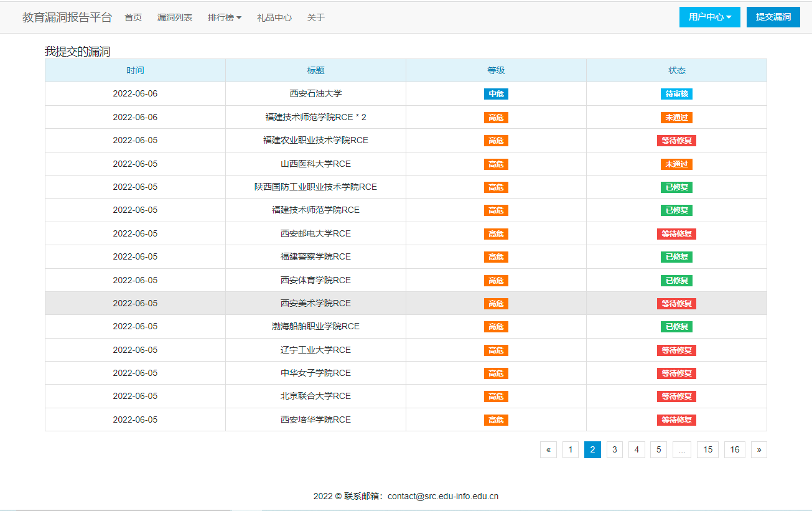
Task: Click 等待修复 status for 北京联合大学RCE
Action: click(x=676, y=396)
